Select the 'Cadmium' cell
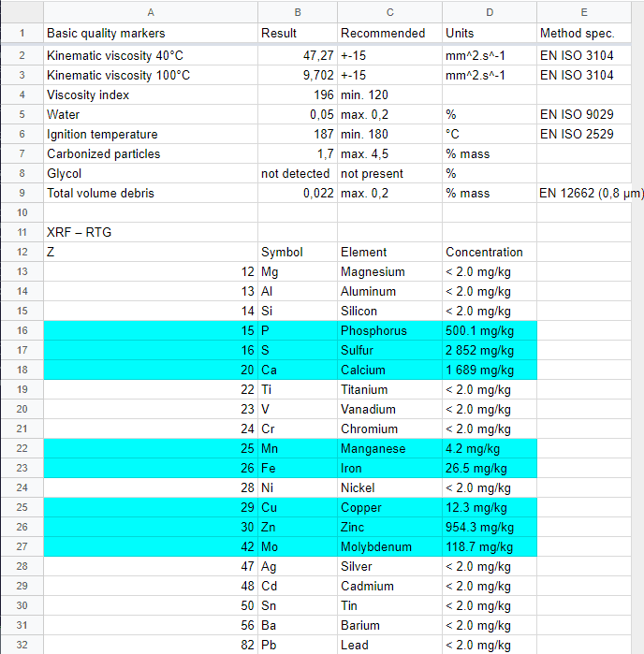 389,586
